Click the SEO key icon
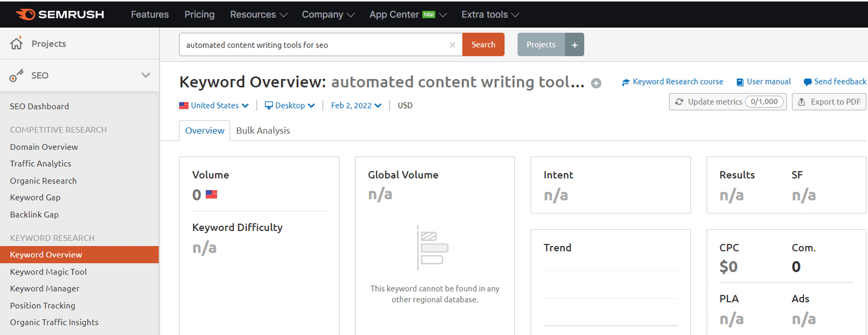 [x=16, y=75]
